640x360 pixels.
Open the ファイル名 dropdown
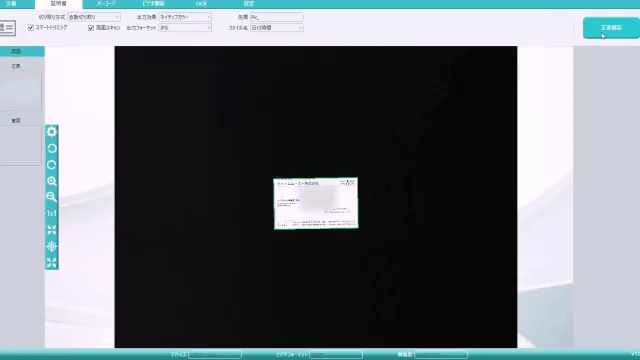(276, 28)
